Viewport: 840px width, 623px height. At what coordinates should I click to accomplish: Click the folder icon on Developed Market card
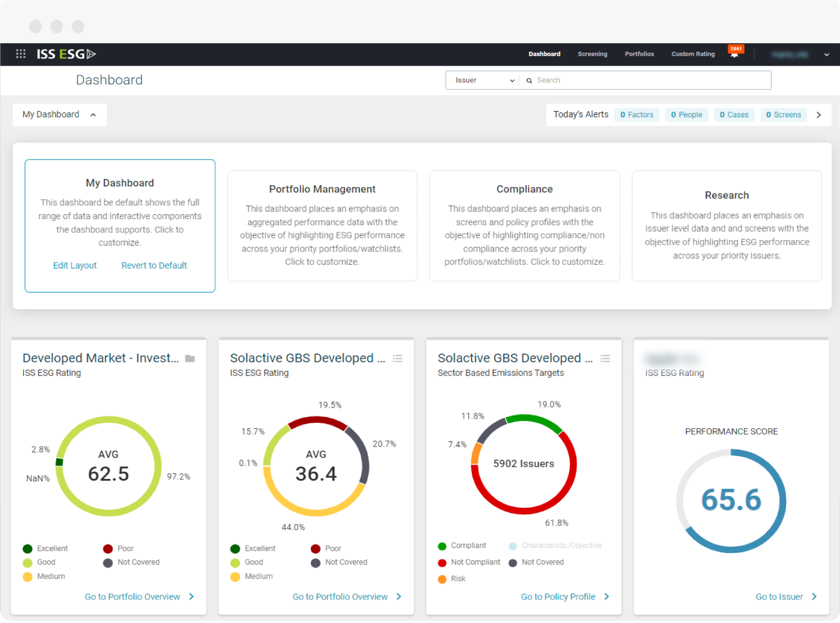click(x=190, y=359)
